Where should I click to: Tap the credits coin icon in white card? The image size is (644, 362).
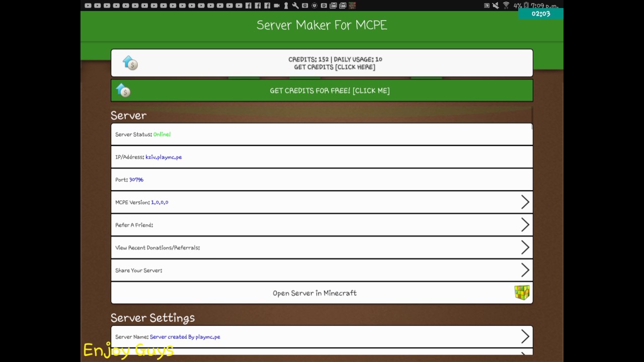(130, 63)
